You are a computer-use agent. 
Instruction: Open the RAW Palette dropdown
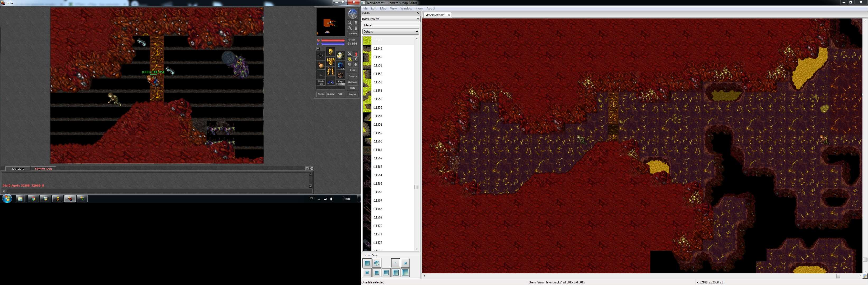coord(390,19)
